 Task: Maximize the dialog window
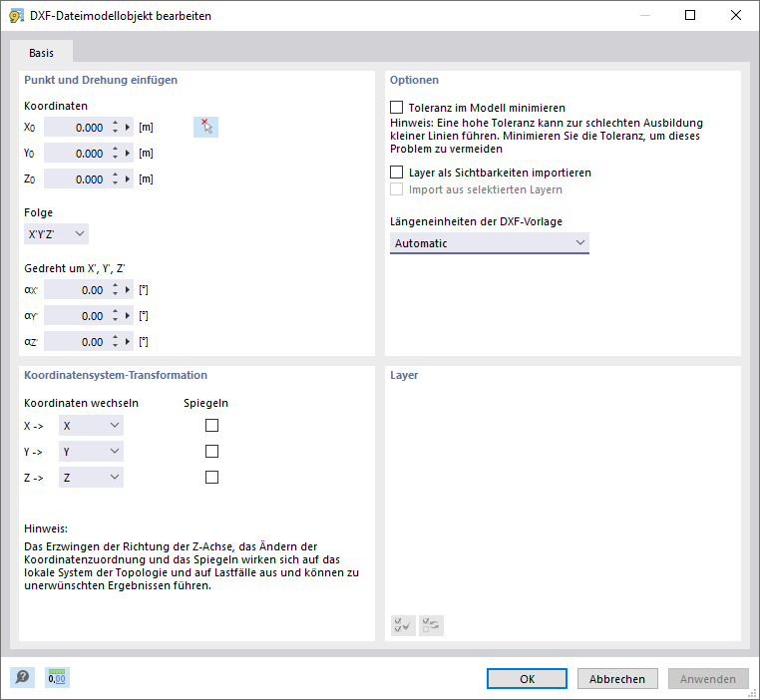[690, 16]
